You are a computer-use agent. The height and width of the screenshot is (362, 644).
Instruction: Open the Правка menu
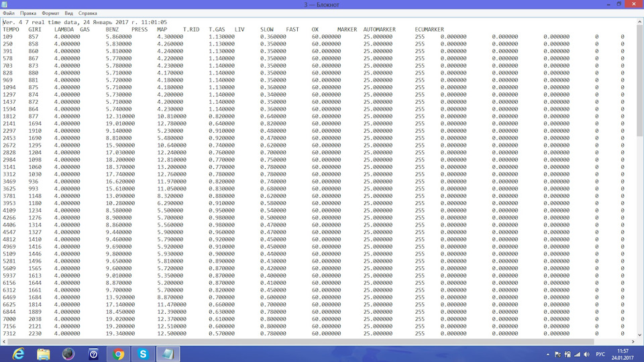(28, 13)
